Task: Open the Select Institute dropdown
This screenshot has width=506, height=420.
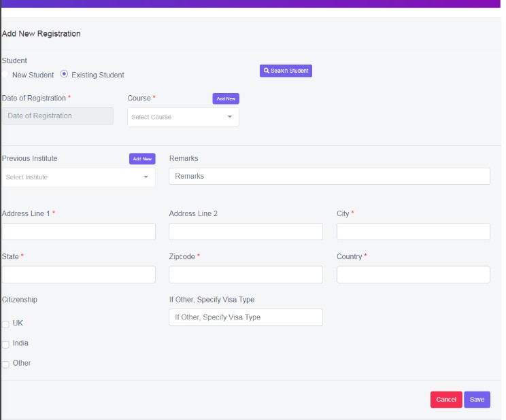Action: 79,177
